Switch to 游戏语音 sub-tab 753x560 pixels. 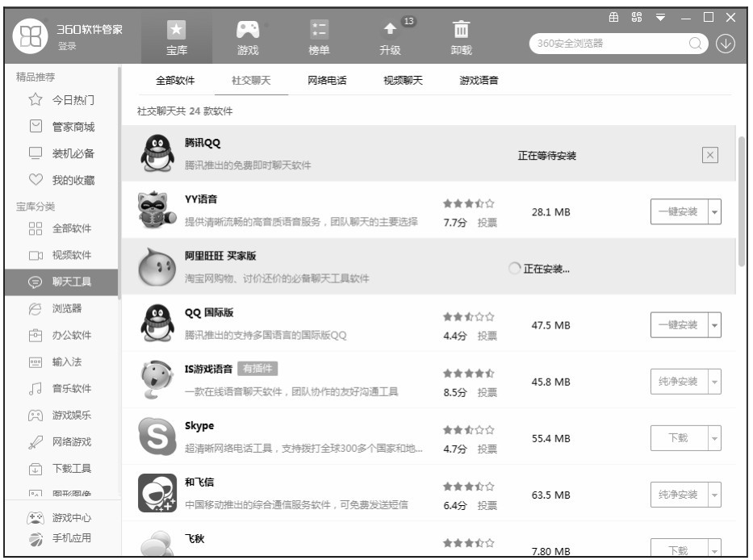pos(479,80)
